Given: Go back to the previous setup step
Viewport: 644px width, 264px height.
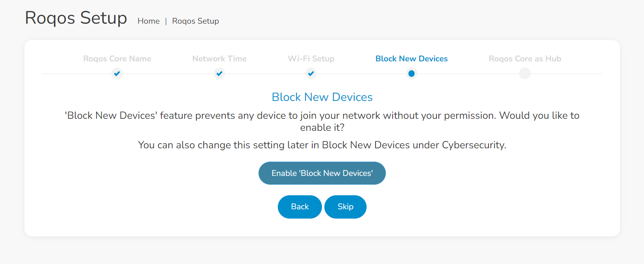Looking at the screenshot, I should coord(300,207).
